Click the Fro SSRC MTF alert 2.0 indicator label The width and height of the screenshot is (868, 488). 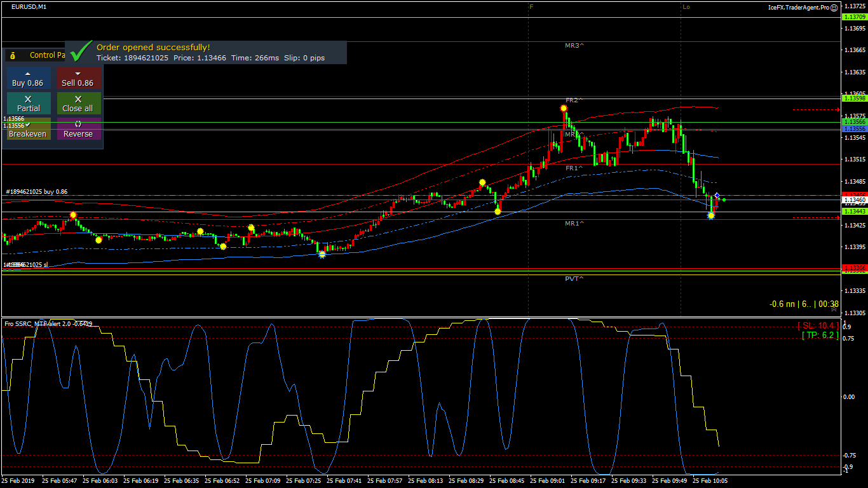(48, 324)
